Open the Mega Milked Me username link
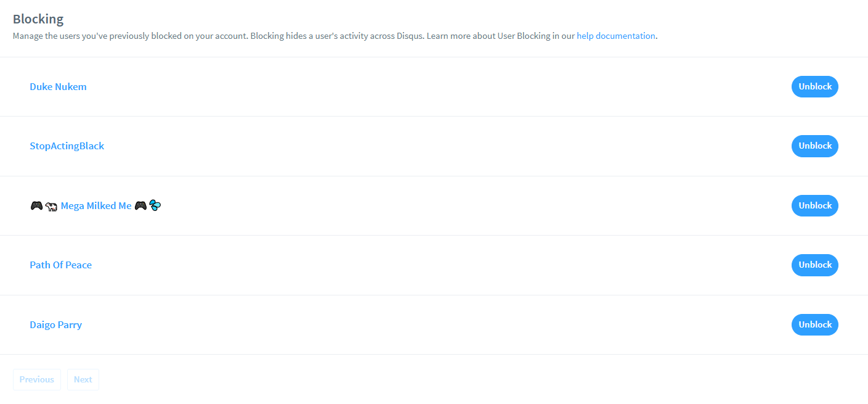Viewport: 868px width, 404px height. tap(96, 206)
